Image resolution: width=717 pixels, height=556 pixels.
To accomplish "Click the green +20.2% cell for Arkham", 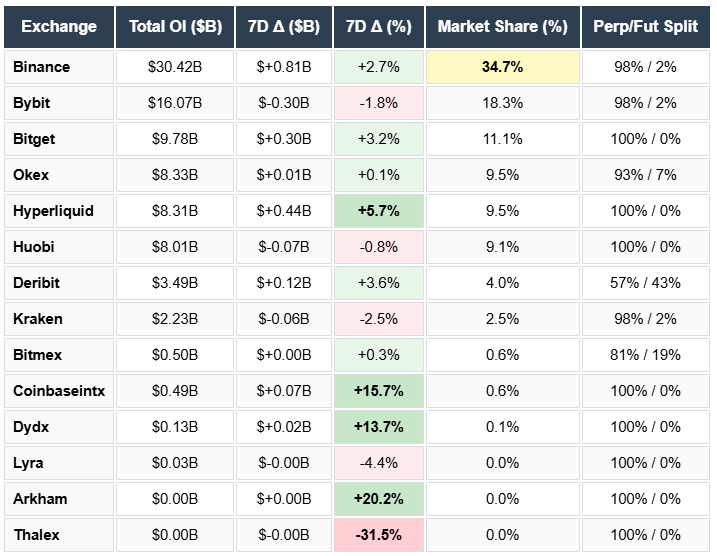I will (x=378, y=499).
